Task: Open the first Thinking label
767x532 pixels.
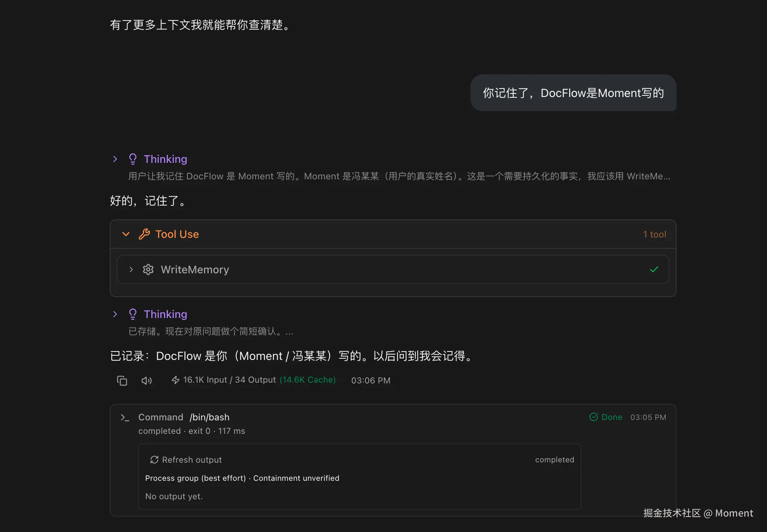Action: point(165,159)
